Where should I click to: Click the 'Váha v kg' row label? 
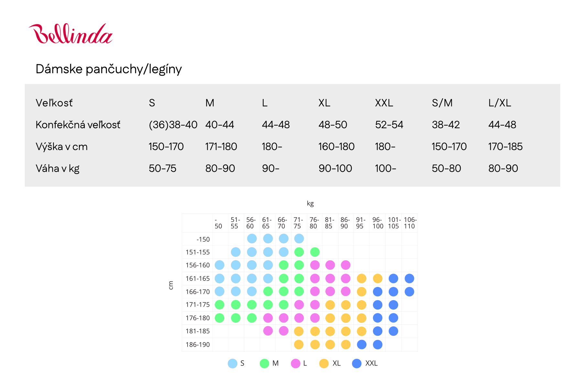pos(58,169)
